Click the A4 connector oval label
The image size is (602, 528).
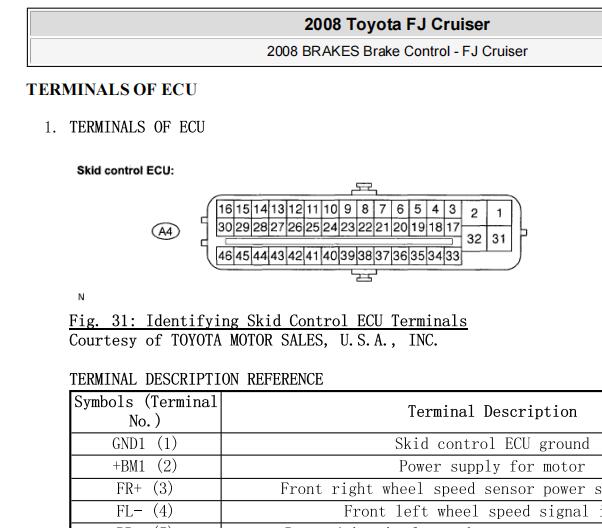(166, 231)
